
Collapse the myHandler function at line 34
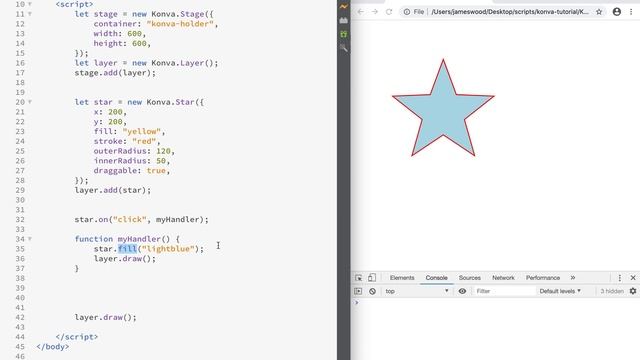click(30, 239)
